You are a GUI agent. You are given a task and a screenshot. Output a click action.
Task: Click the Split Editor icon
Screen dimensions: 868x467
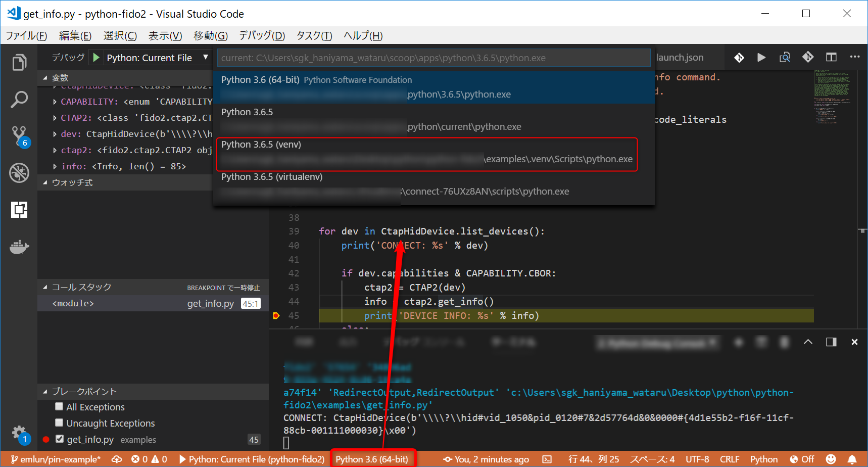point(831,57)
